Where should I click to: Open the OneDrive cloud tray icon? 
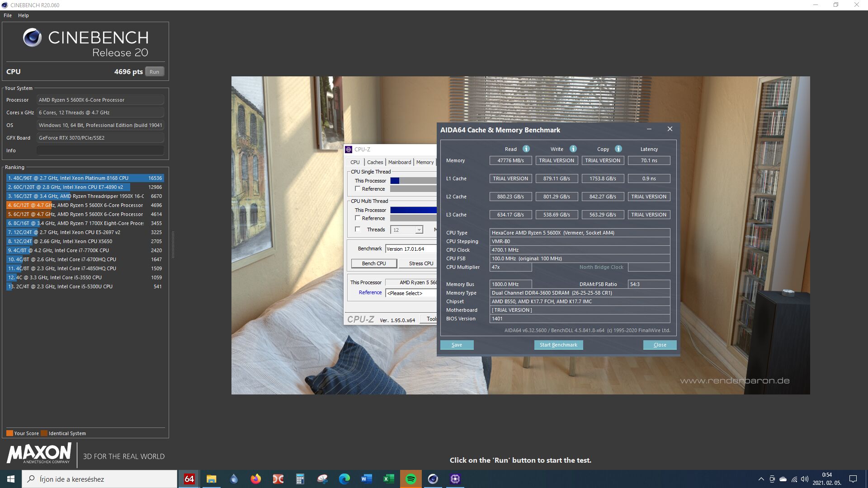point(783,479)
